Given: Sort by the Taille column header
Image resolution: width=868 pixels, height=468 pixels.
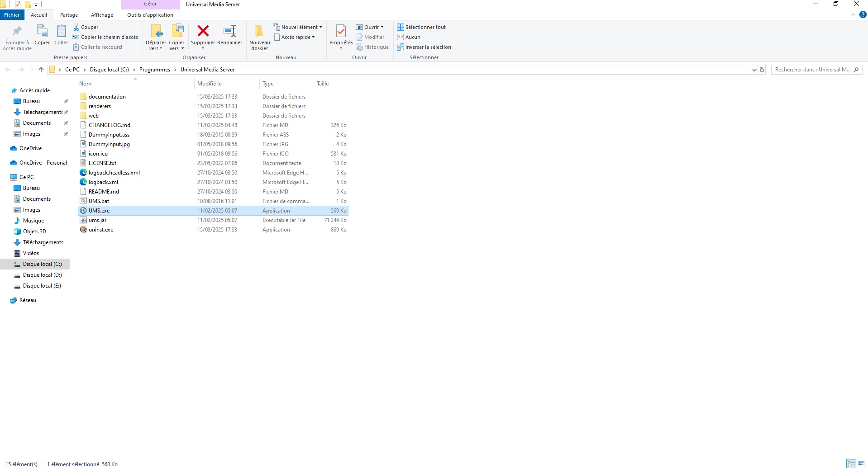Looking at the screenshot, I should coord(332,84).
